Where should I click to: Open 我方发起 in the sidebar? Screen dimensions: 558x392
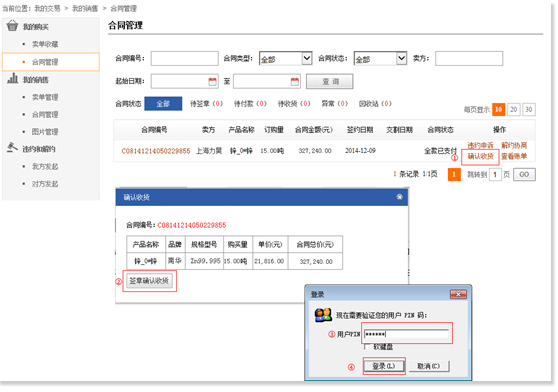[45, 166]
